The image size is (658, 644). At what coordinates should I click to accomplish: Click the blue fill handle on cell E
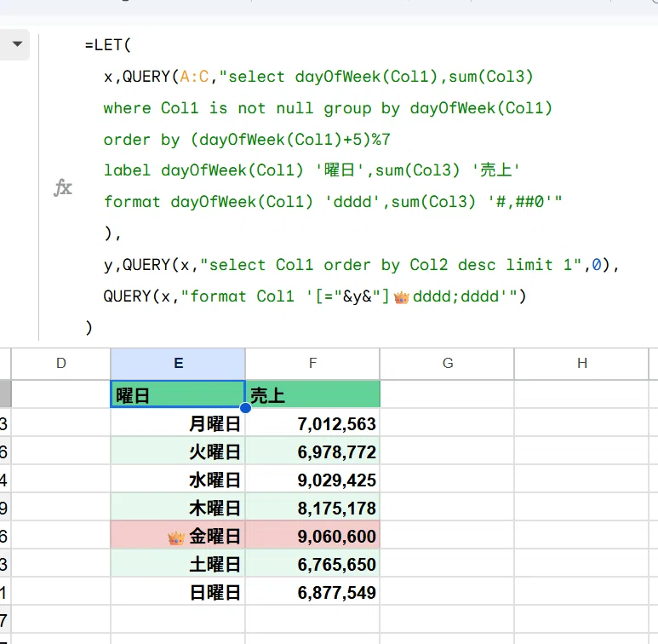tap(245, 408)
